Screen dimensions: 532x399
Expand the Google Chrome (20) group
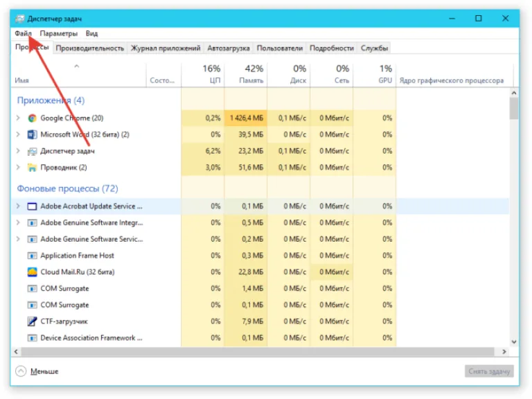[x=18, y=118]
